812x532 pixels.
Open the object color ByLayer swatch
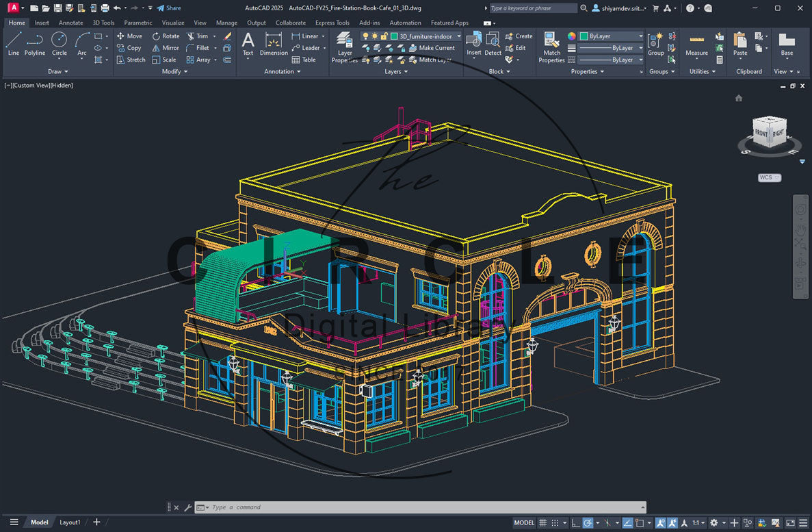[584, 36]
